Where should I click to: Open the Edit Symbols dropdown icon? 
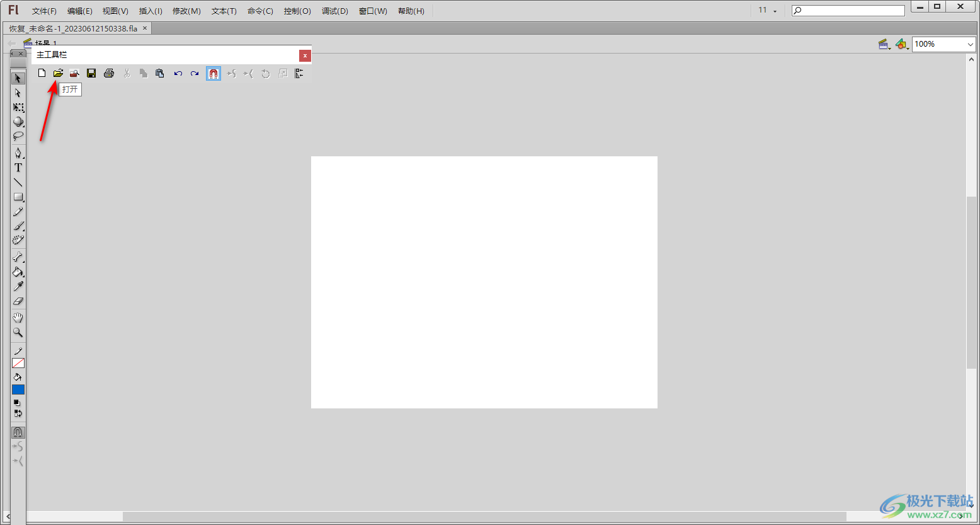[x=902, y=44]
